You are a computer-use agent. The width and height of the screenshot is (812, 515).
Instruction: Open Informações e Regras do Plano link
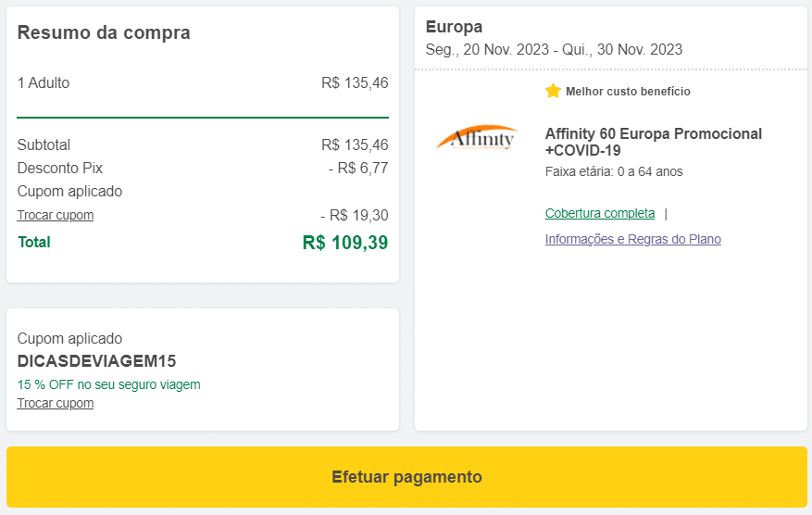(x=632, y=239)
